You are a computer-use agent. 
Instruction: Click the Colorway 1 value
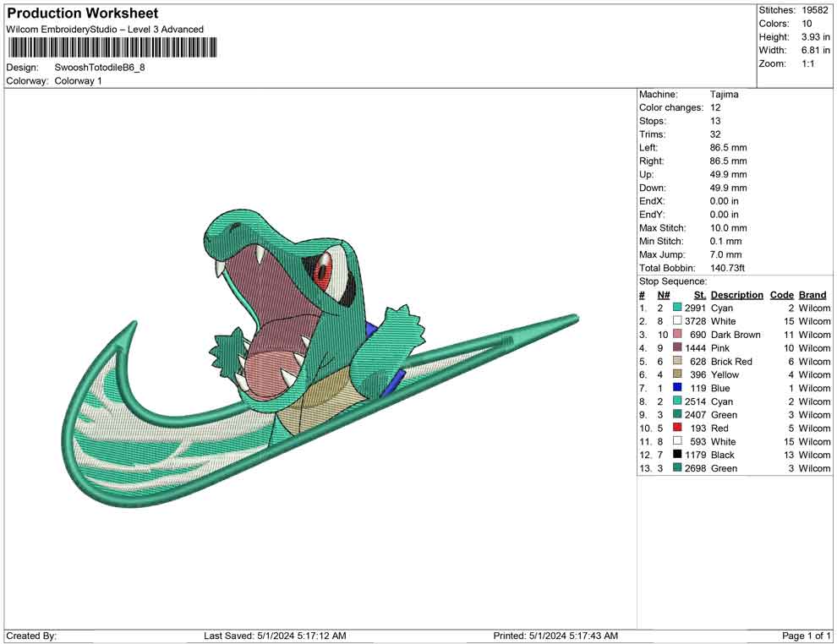[x=78, y=81]
